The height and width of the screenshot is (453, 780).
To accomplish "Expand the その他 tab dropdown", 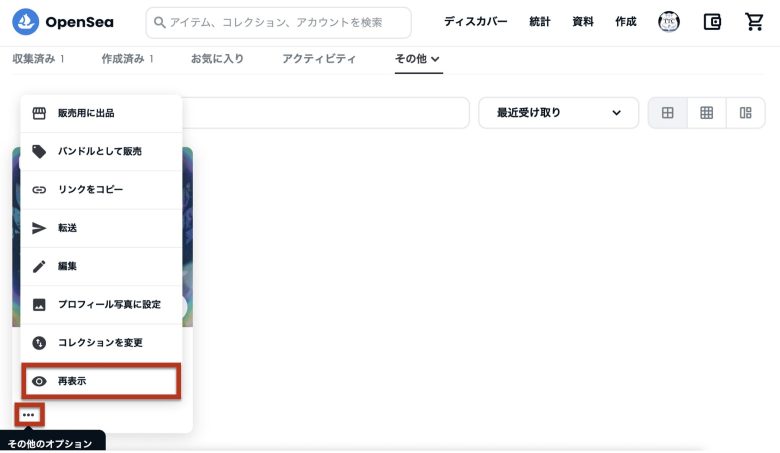I will tap(418, 59).
